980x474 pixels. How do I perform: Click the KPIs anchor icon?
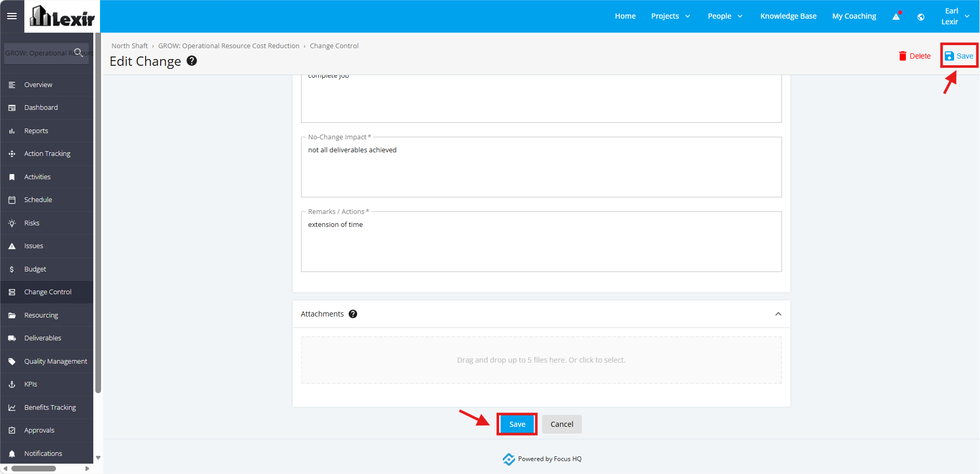[x=12, y=384]
